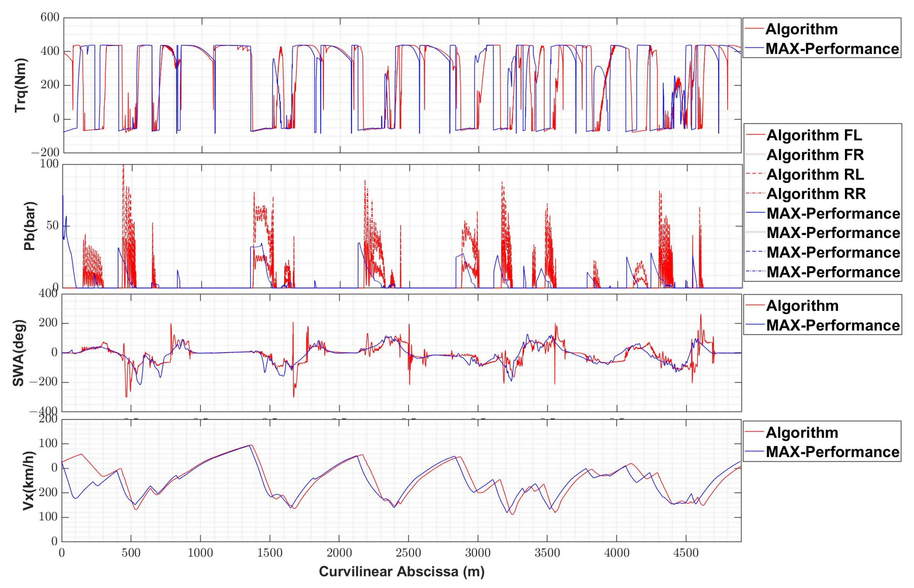Click the Algorithm legend entry in torque plot
The width and height of the screenshot is (914, 588).
click(801, 30)
